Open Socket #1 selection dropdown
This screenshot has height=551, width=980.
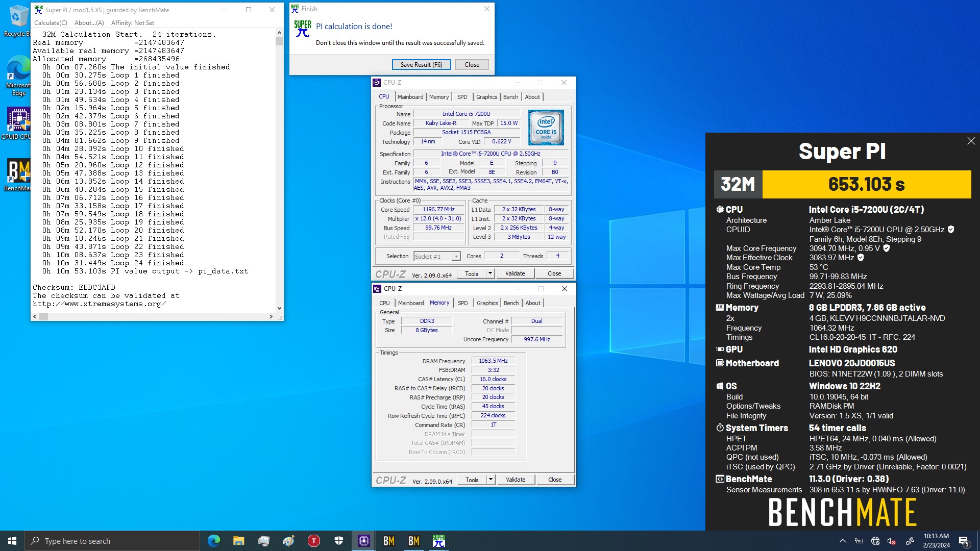[x=437, y=256]
